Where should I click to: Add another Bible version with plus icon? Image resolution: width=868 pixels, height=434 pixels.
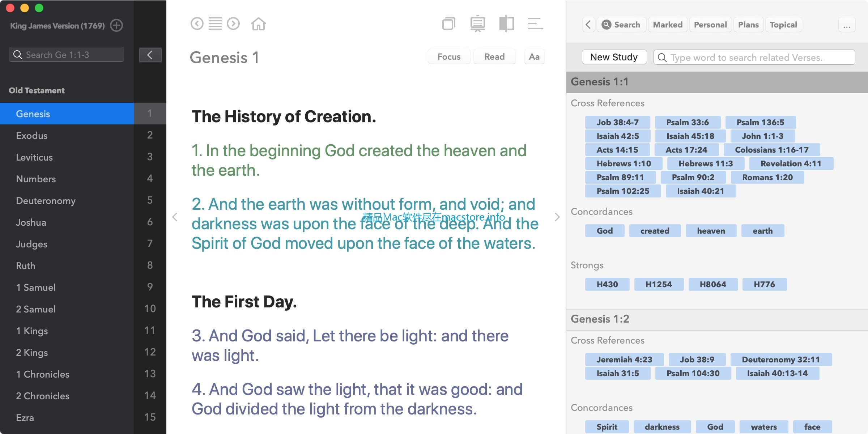[116, 25]
